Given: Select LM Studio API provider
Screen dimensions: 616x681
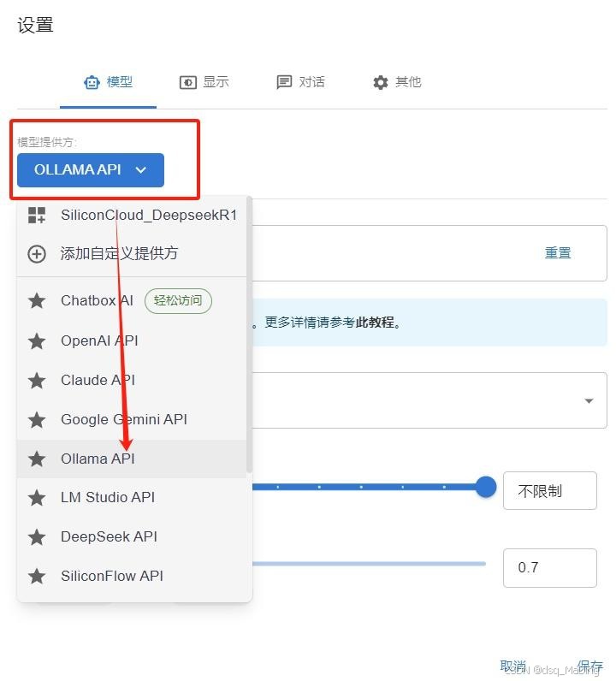Looking at the screenshot, I should coord(132,497).
